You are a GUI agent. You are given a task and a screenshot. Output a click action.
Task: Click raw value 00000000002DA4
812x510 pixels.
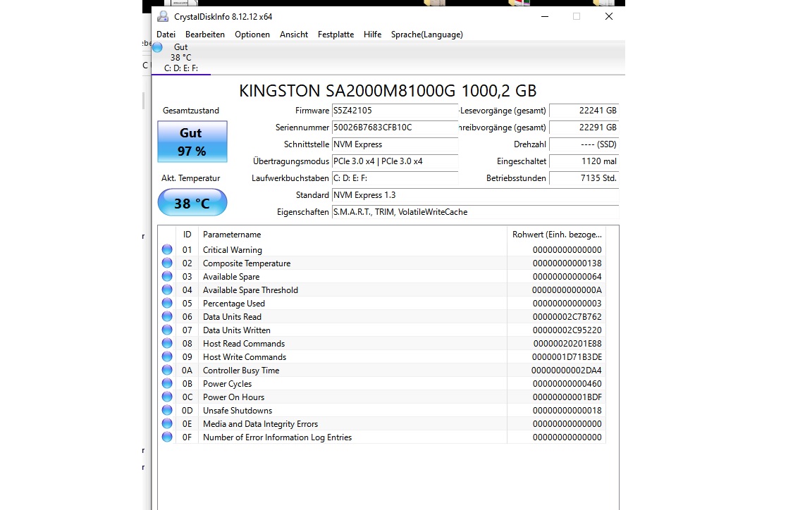tap(567, 371)
